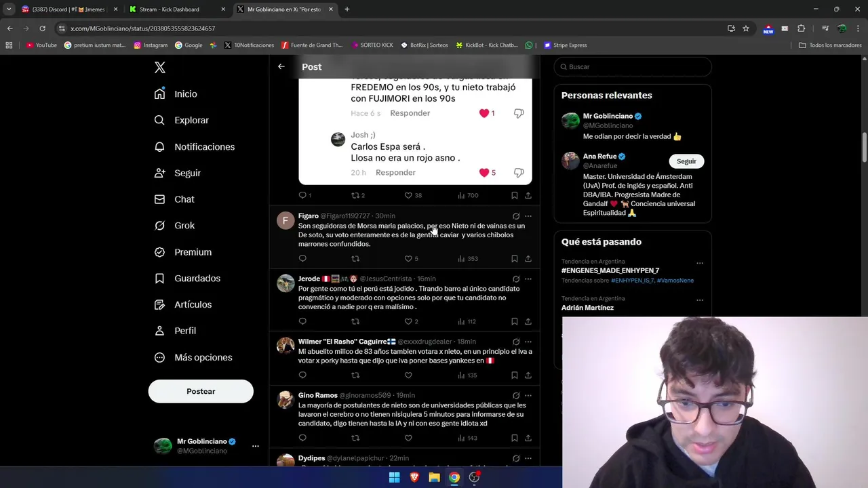Open Chat in the sidebar
868x488 pixels.
point(174,199)
